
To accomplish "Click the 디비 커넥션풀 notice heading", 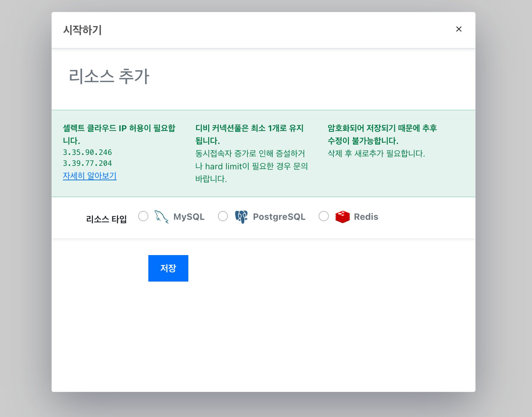I will point(250,134).
